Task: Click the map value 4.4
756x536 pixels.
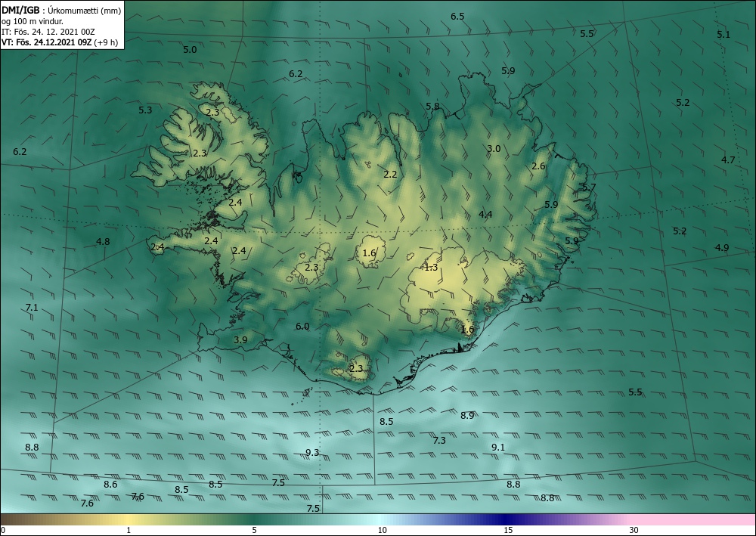Action: pyautogui.click(x=485, y=215)
